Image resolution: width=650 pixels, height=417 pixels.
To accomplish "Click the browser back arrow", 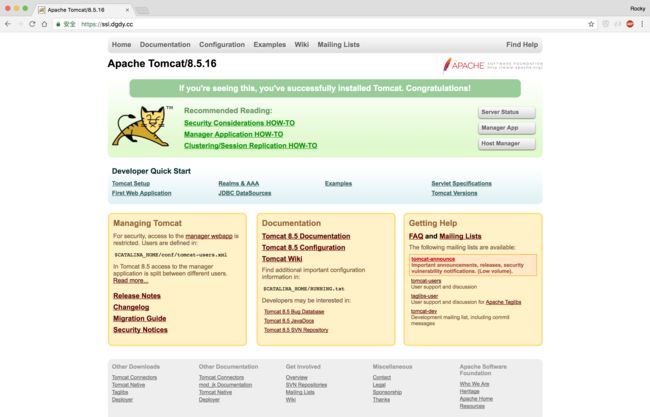I will coord(8,24).
